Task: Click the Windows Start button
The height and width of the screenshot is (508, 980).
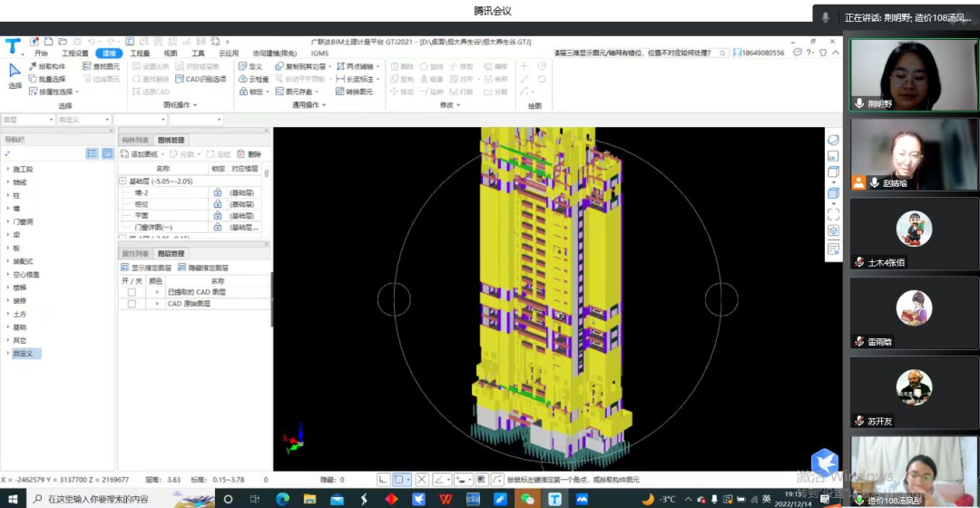Action: 13,499
